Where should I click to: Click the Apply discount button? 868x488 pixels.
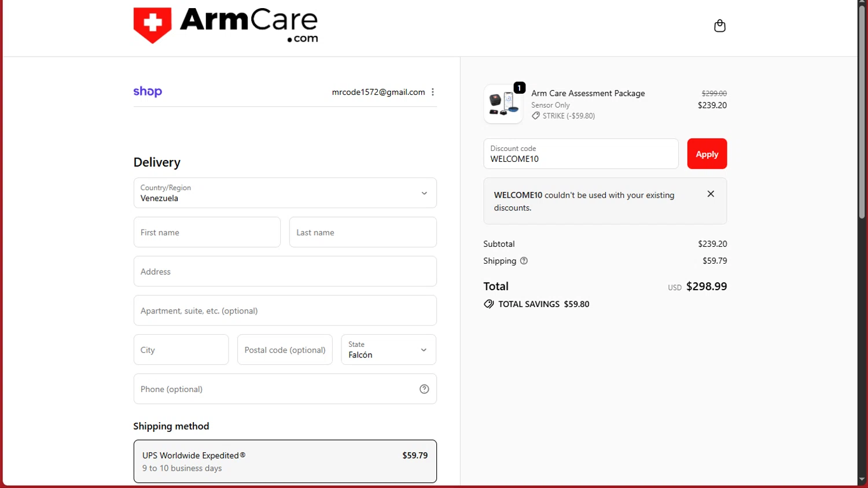coord(707,154)
